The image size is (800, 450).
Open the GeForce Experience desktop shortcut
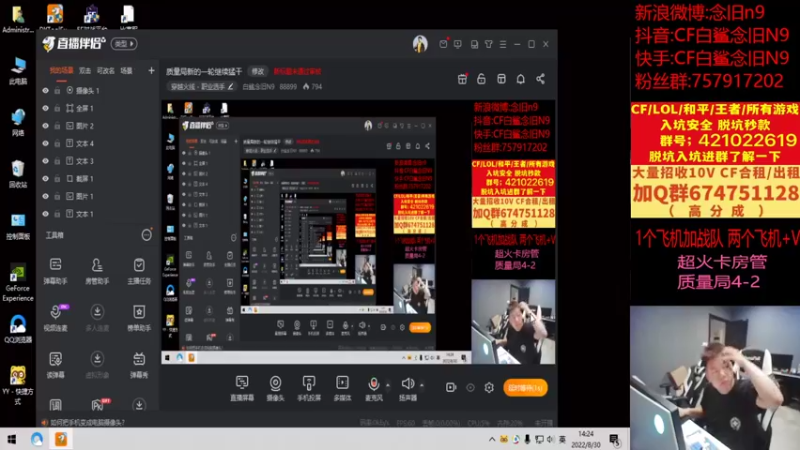[x=18, y=282]
